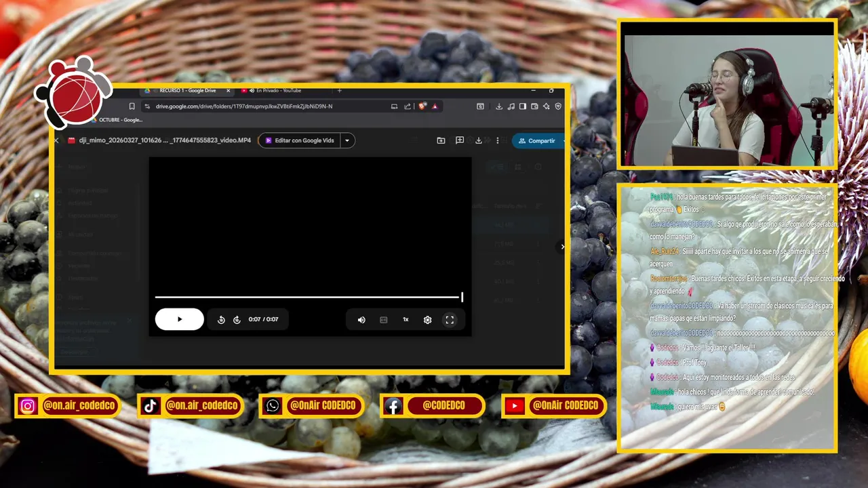
Task: Click the video file name in the preview header
Action: click(x=165, y=140)
